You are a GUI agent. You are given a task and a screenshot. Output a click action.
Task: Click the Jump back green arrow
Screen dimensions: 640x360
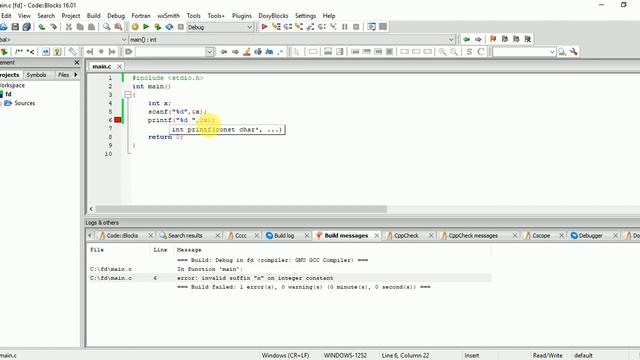[x=467, y=39]
